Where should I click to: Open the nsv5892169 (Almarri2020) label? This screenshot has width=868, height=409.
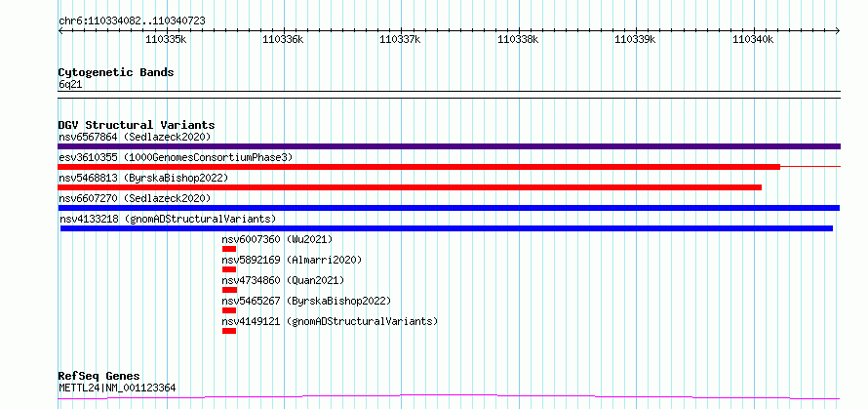click(x=292, y=260)
